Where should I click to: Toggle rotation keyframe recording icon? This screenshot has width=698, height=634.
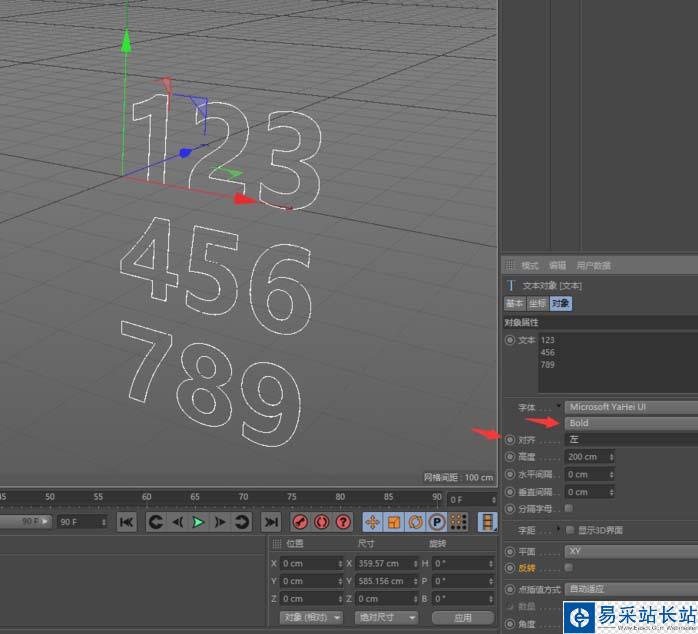coord(415,522)
